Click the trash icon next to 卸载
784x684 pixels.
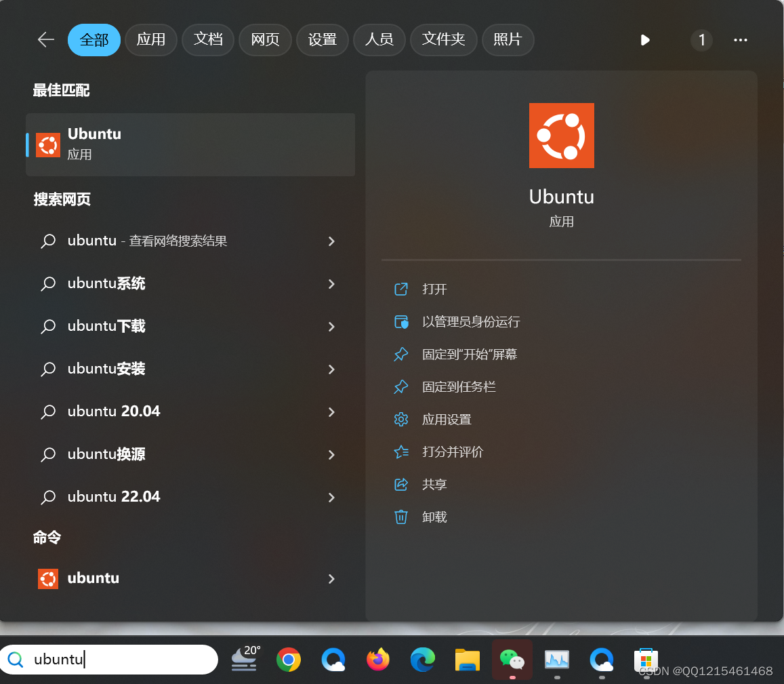click(x=401, y=517)
